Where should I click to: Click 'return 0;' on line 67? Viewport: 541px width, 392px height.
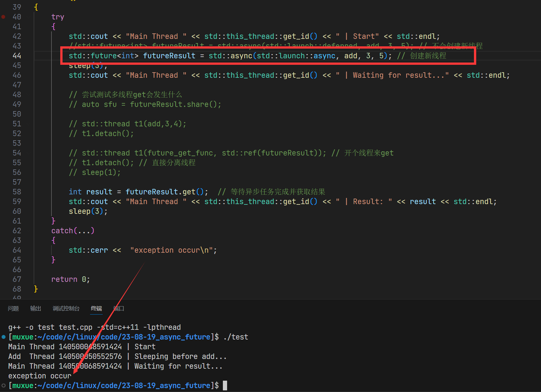pyautogui.click(x=71, y=279)
